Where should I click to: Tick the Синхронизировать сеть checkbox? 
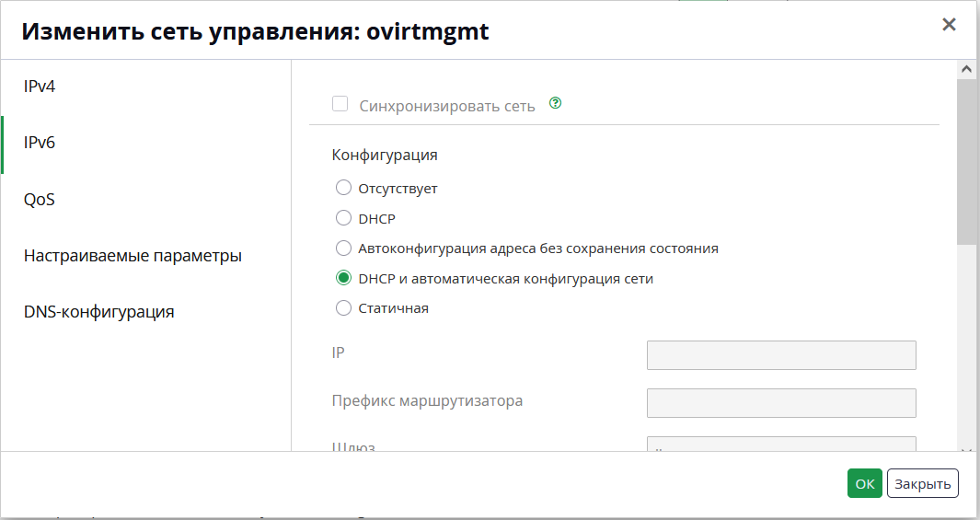(340, 104)
